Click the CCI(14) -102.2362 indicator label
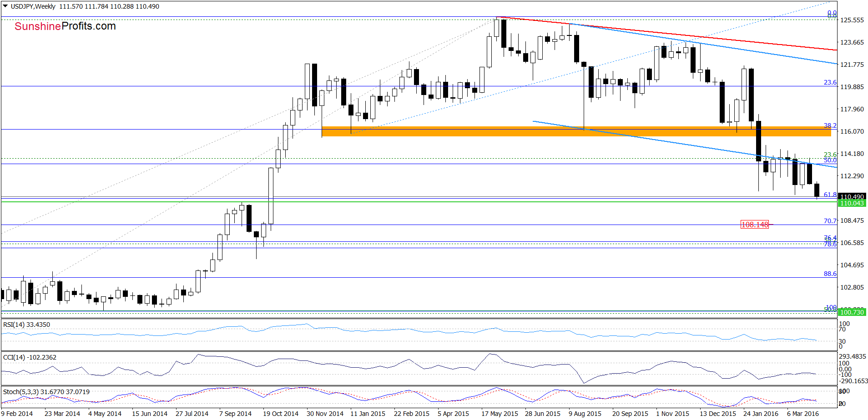This screenshot has width=868, height=420. click(x=30, y=357)
